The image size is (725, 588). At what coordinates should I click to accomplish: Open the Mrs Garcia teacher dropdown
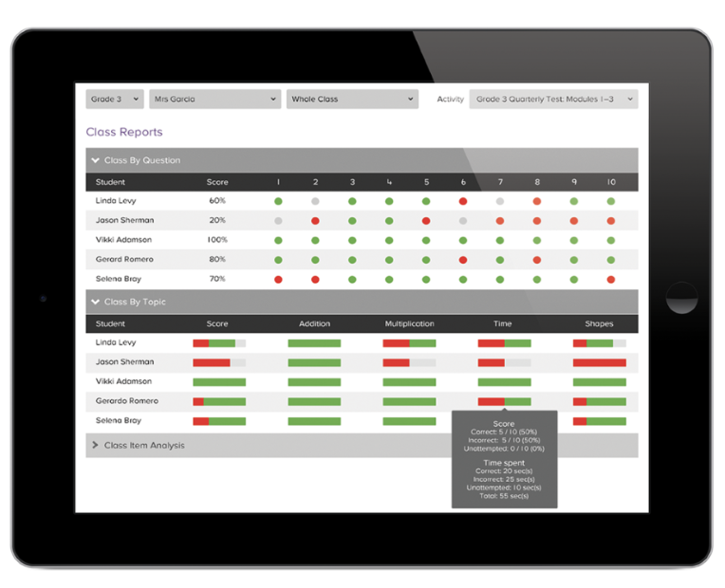click(x=215, y=99)
